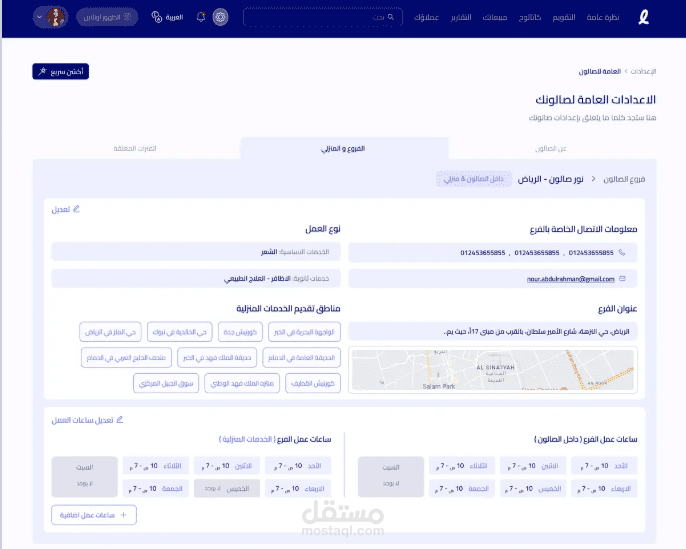Click the user avatar picture
Screen dimensions: 686x549
click(56, 17)
